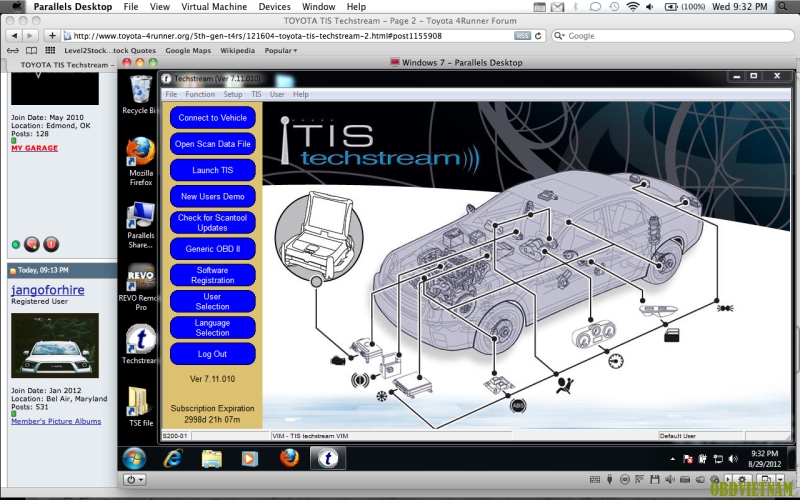Viewport: 800px width, 500px height.
Task: Click Open Scan Data File button
Action: tap(212, 144)
